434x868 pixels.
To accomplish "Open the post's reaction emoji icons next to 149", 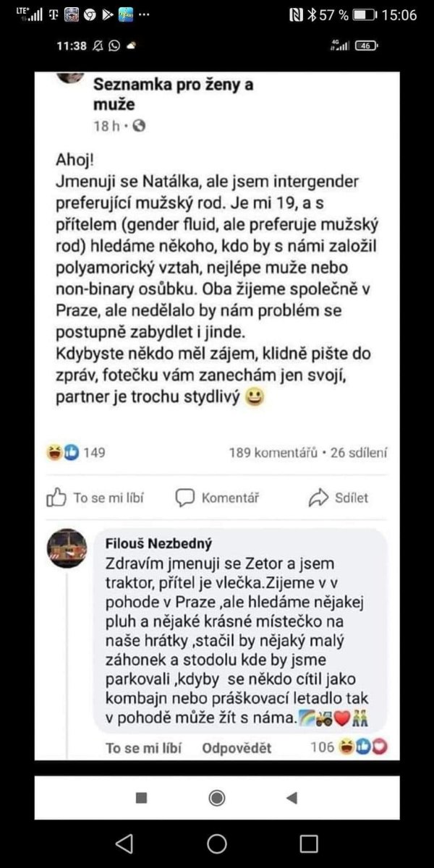I will pyautogui.click(x=63, y=453).
